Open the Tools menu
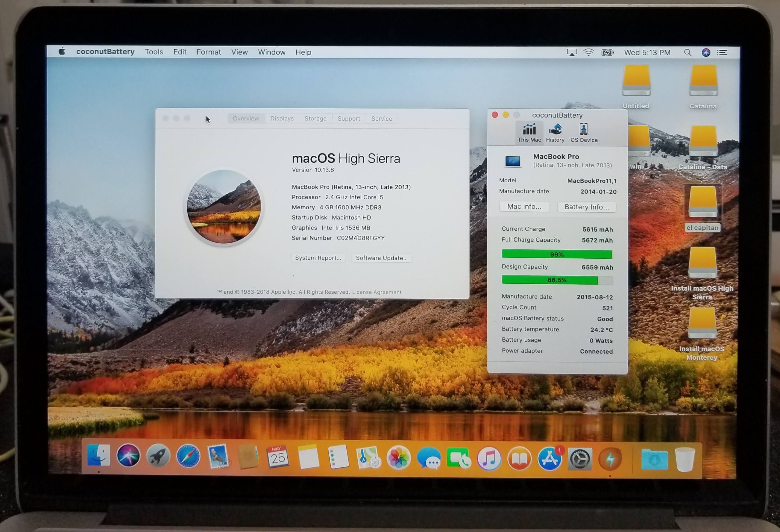The image size is (780, 532). 154,52
